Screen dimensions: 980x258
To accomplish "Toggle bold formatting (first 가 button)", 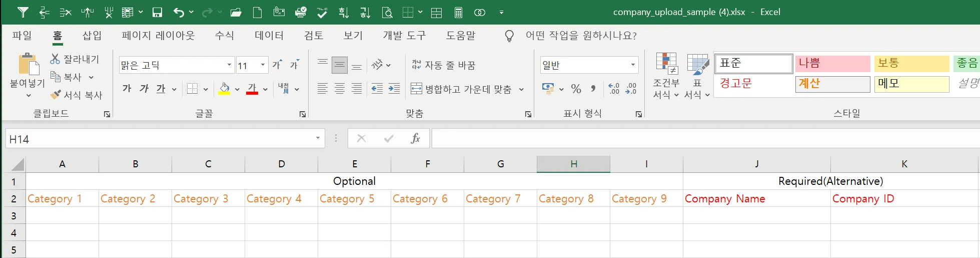I will 127,89.
